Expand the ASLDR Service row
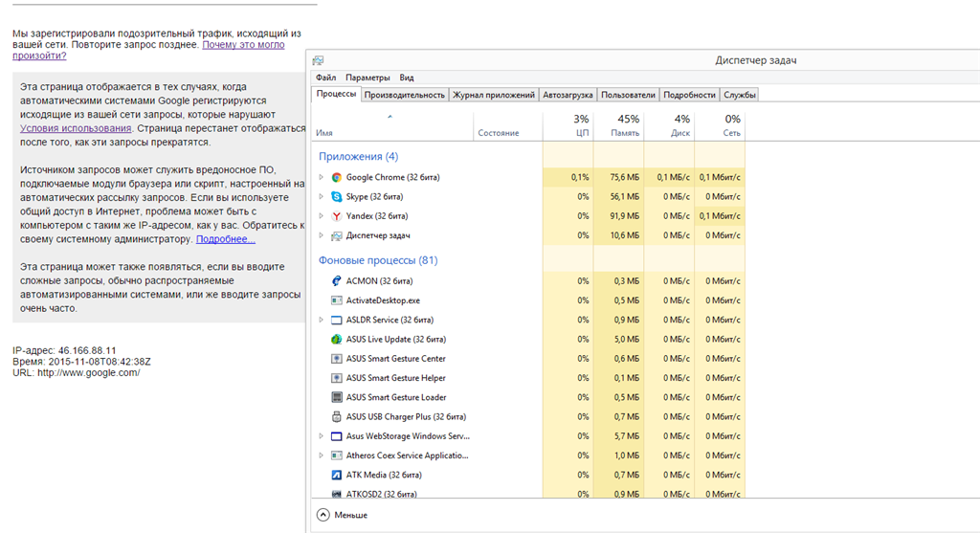The image size is (980, 533). (322, 320)
